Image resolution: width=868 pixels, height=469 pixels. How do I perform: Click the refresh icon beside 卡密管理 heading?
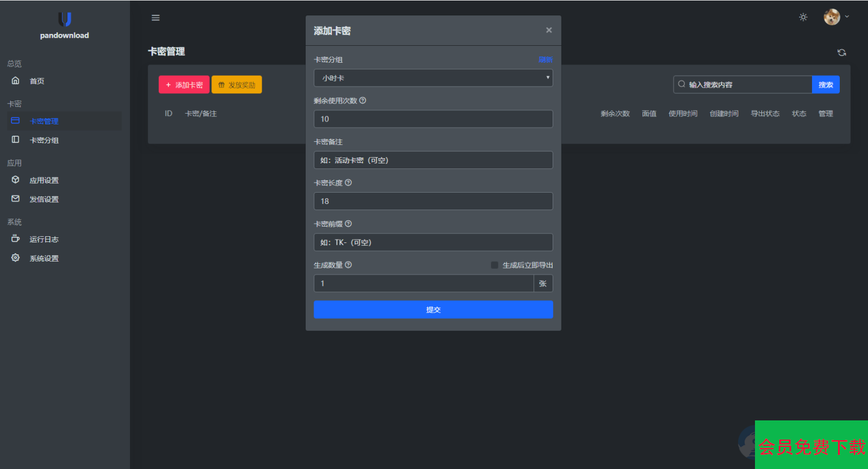(x=841, y=53)
